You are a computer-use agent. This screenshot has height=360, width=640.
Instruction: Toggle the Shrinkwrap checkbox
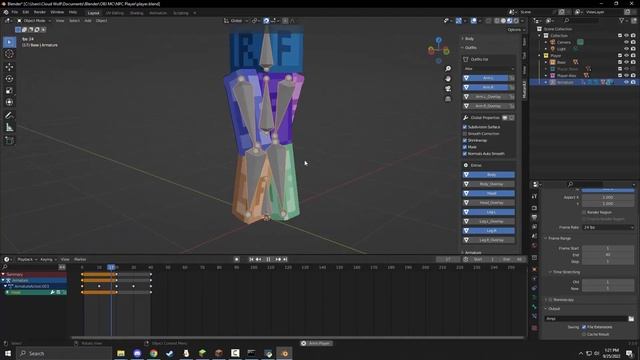[x=464, y=140]
